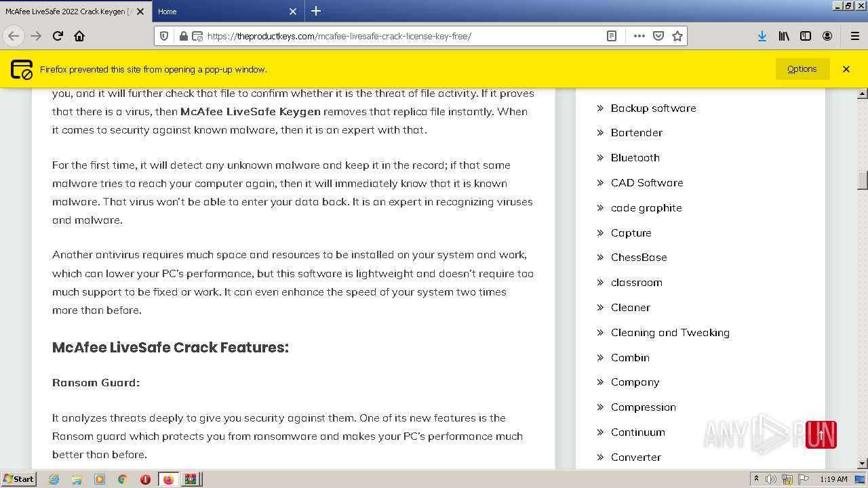Click the page scrollbar thumb
This screenshot has width=868, height=488.
pyautogui.click(x=863, y=180)
